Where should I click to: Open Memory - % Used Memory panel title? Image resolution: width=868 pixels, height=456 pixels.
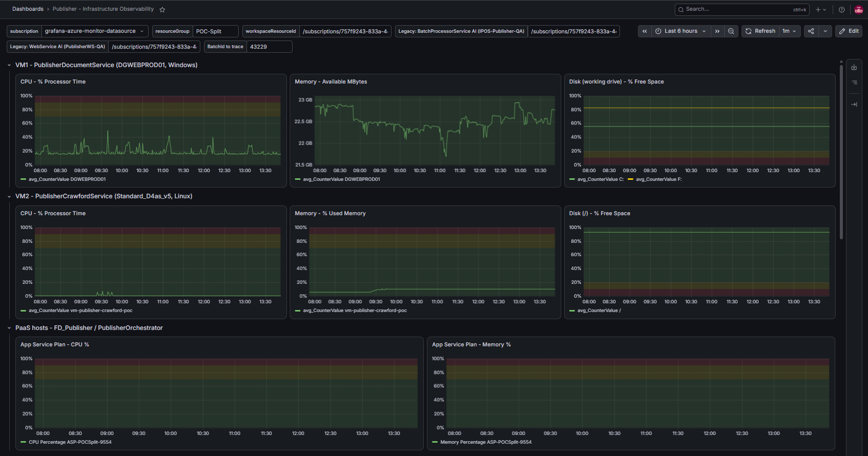[x=330, y=214]
